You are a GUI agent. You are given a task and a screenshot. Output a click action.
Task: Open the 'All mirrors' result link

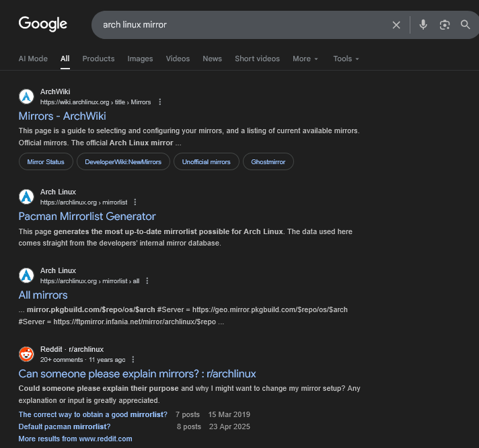click(43, 295)
